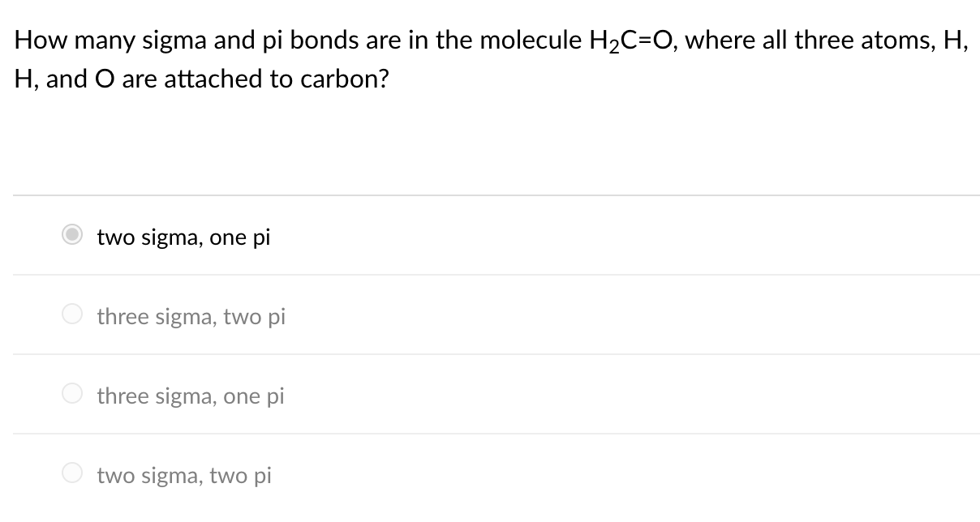This screenshot has height=522, width=980.
Task: Click the 'three sigma, two pi' label text
Action: 191,317
